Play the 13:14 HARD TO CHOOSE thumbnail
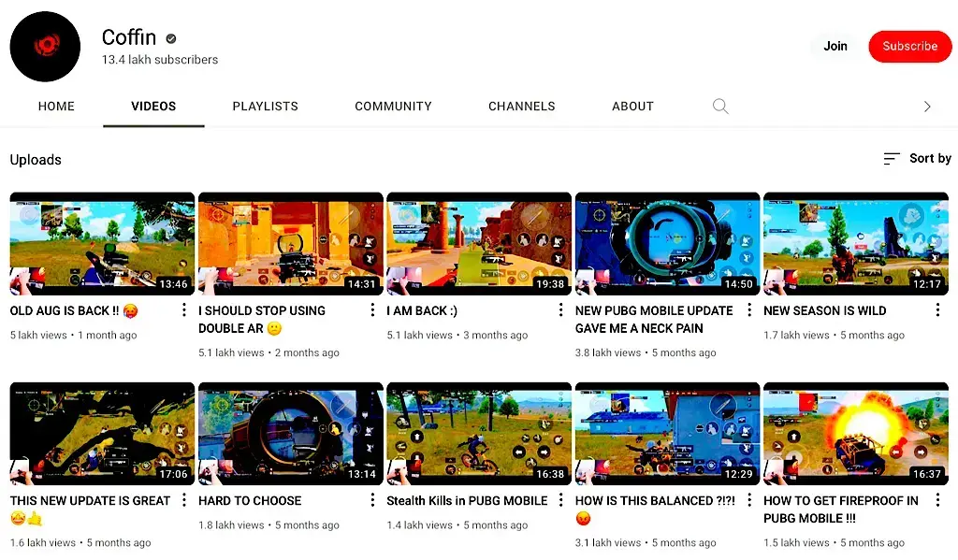The width and height of the screenshot is (958, 560). 291,434
